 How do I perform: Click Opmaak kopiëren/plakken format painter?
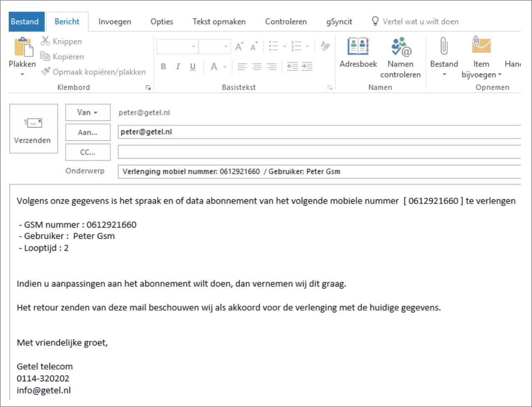pos(94,72)
